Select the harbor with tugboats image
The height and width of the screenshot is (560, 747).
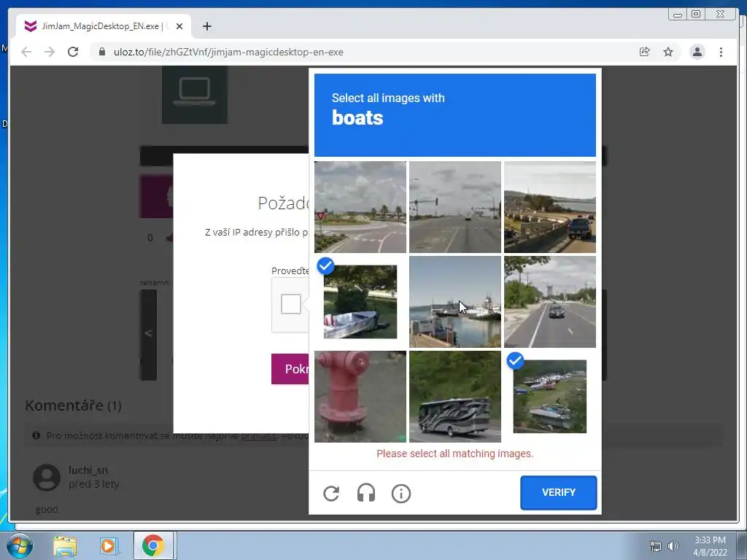[455, 302]
